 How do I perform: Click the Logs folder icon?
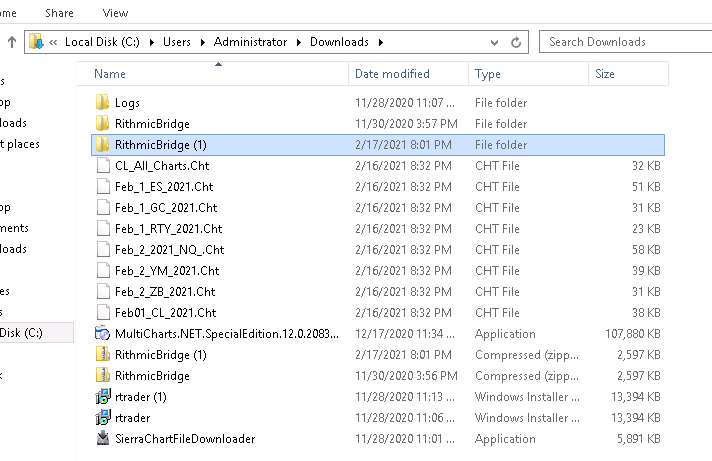coord(102,103)
